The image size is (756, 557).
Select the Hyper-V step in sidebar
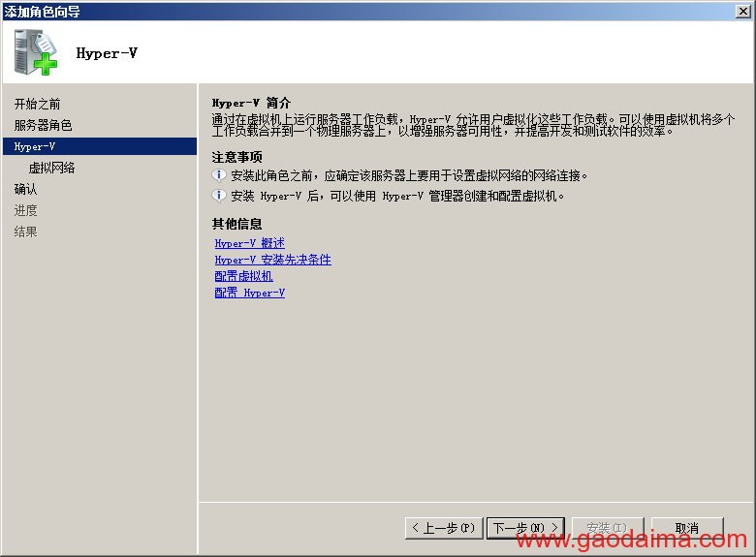100,146
